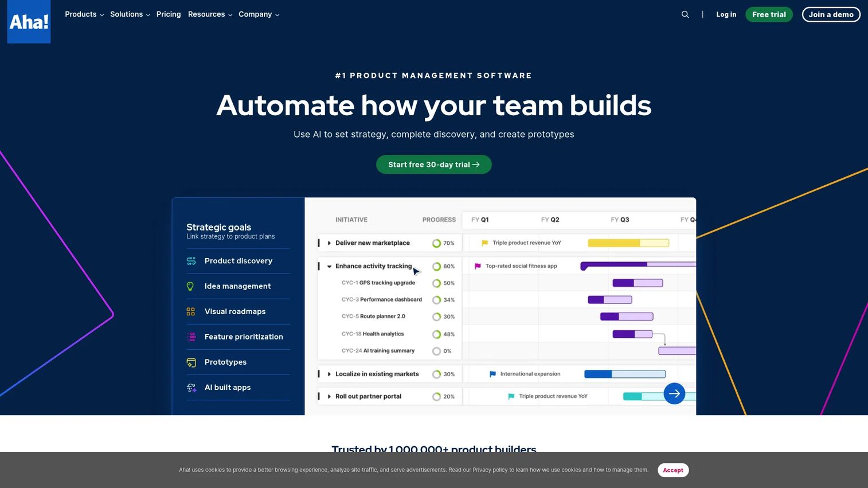Click the 0% progress ring for AI training summary
868x488 pixels.
coord(436,351)
